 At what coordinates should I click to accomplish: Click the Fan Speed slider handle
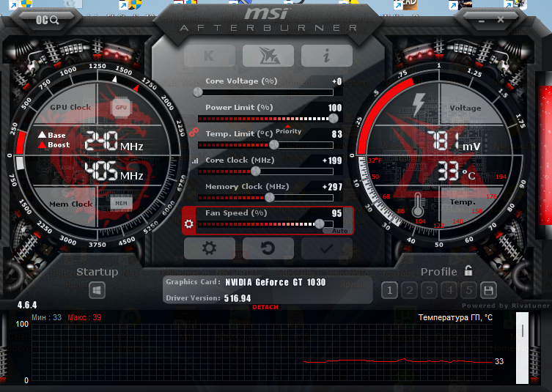320,223
